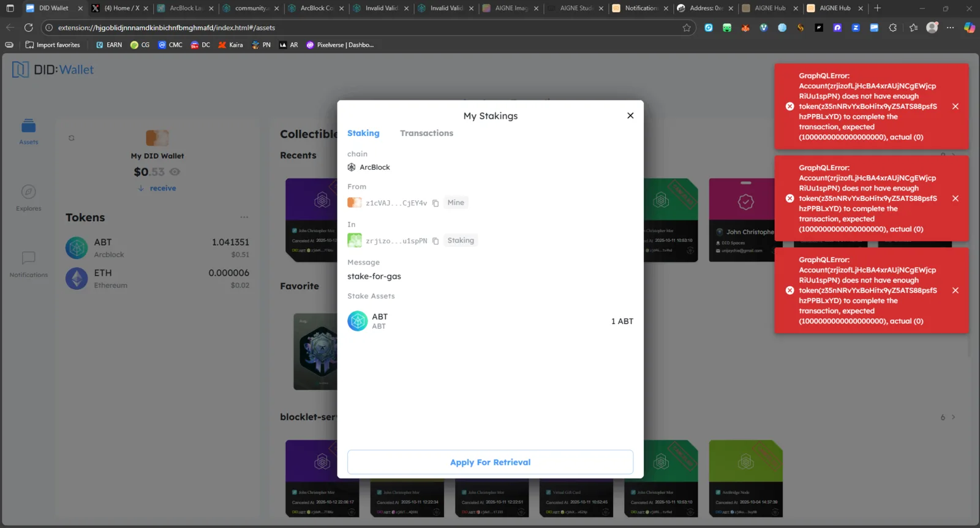Image resolution: width=980 pixels, height=528 pixels.
Task: Close the My Stakings dialog
Action: point(630,116)
